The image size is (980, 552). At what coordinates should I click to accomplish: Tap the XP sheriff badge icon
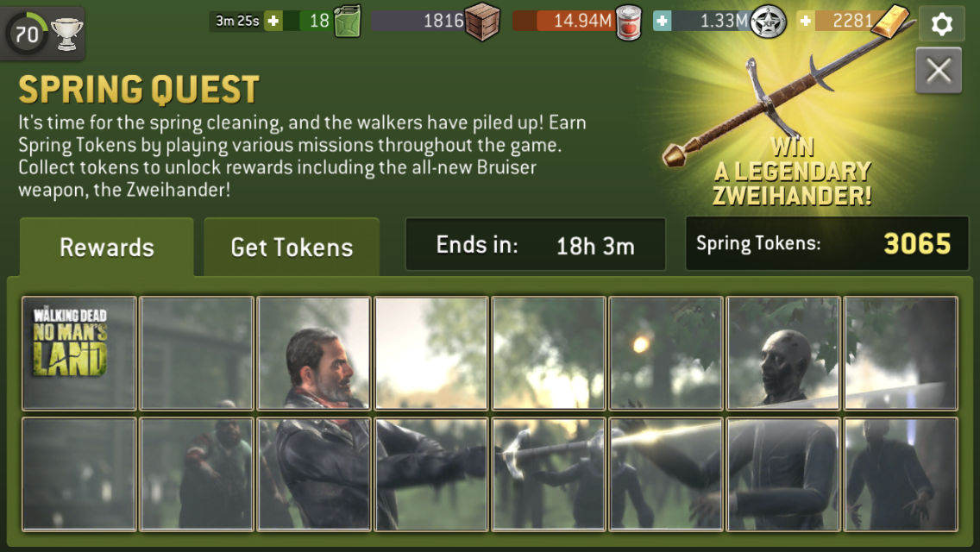click(768, 22)
